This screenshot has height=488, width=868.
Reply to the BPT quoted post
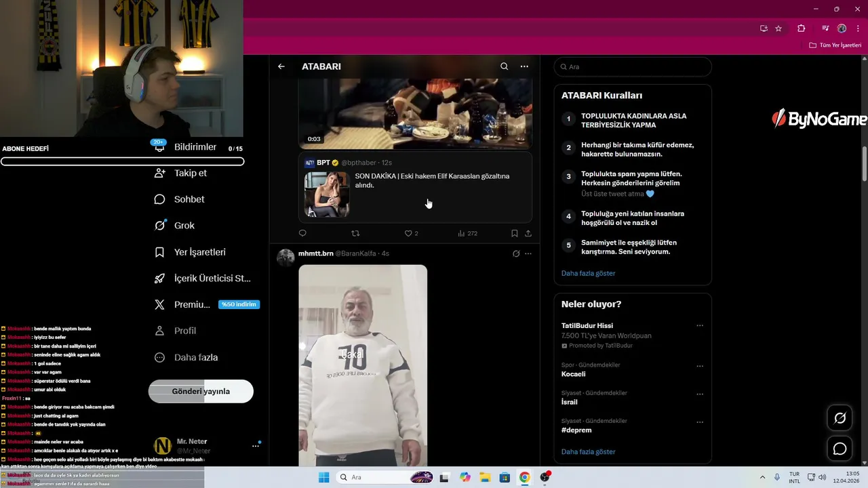(302, 233)
